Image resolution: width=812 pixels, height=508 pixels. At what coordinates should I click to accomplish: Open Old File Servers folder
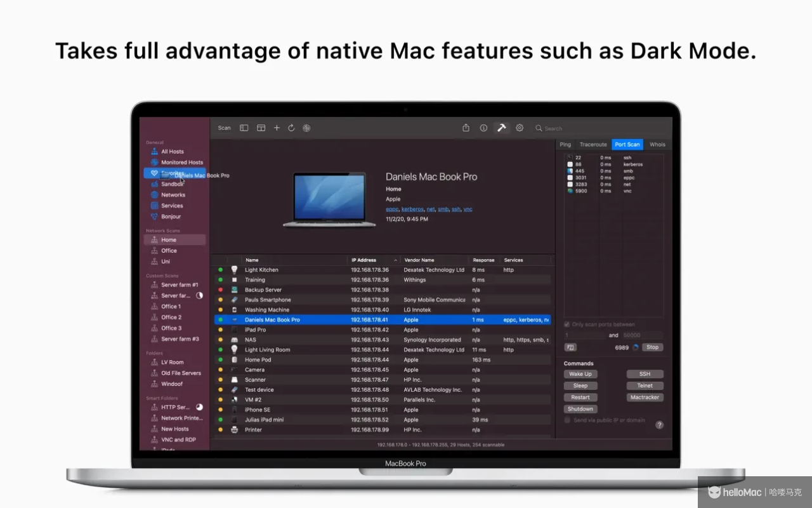click(174, 373)
